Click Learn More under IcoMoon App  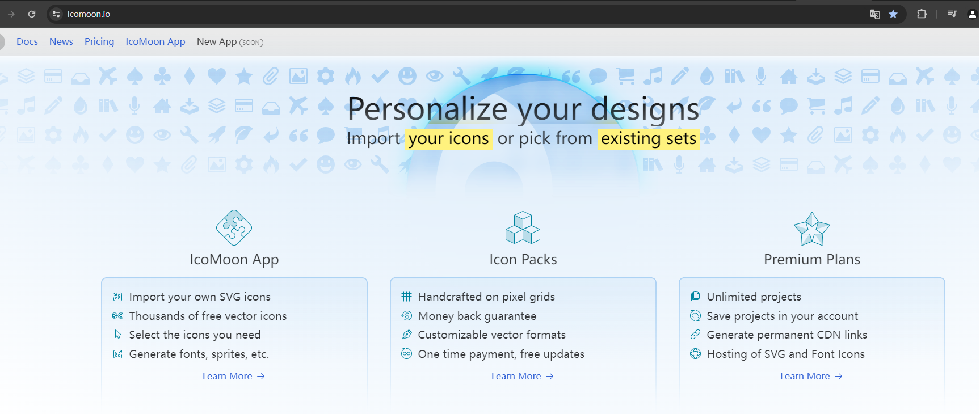(x=234, y=376)
